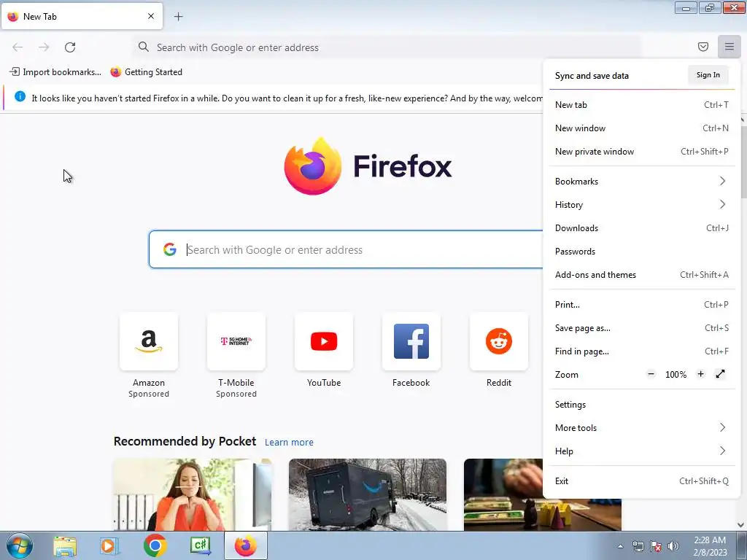This screenshot has width=747, height=560.
Task: Reload the current page
Action: (70, 47)
